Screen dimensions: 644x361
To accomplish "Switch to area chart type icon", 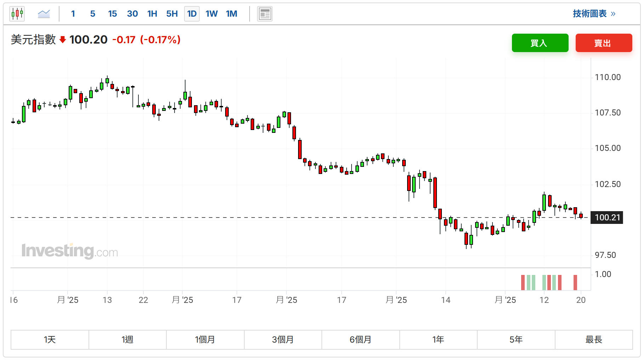I will 44,14.
